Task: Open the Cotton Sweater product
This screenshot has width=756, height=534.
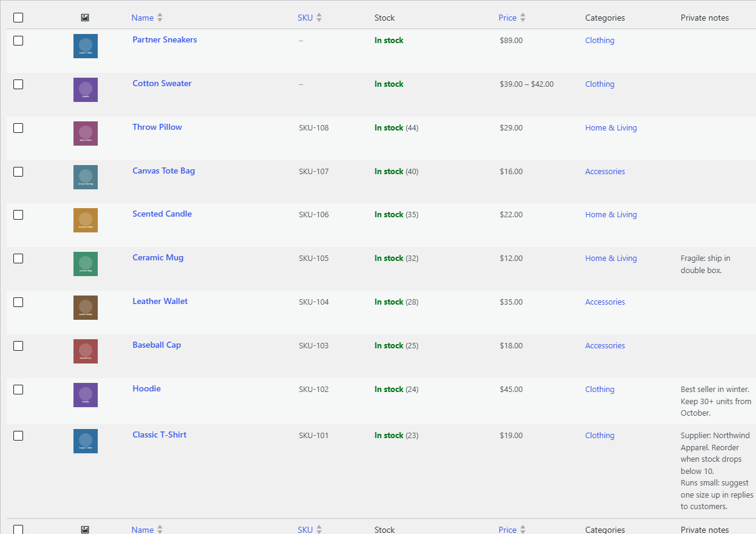Action: point(162,83)
